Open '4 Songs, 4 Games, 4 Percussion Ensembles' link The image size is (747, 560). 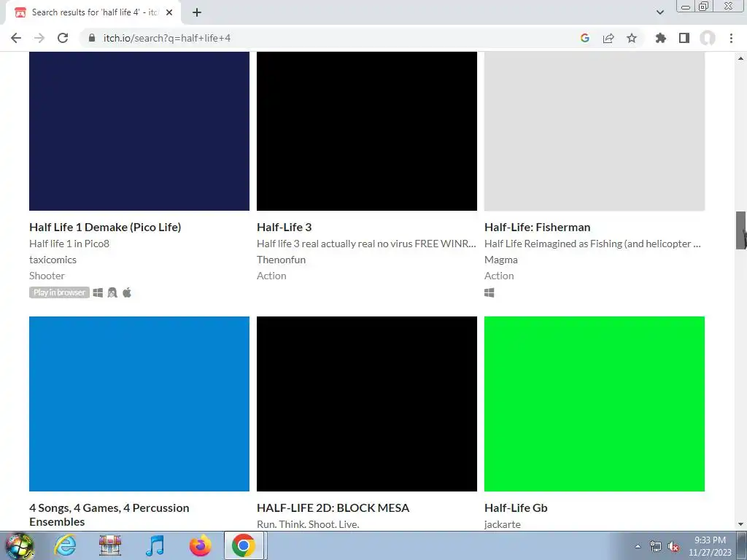click(x=109, y=515)
